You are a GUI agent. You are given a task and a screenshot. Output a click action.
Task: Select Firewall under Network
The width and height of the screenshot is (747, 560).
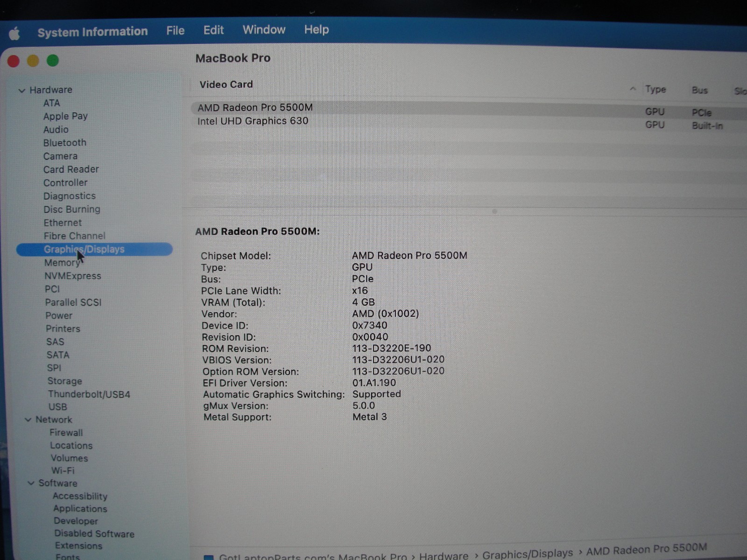[x=66, y=433]
